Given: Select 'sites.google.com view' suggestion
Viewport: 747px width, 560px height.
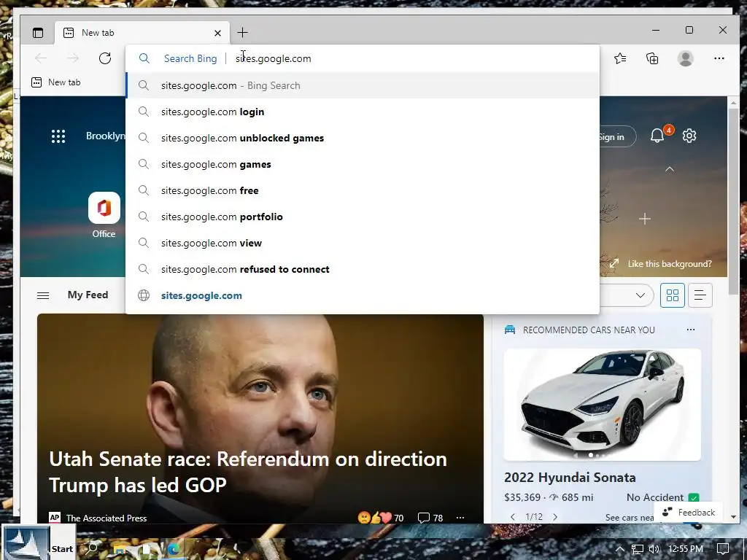Looking at the screenshot, I should click(x=363, y=243).
